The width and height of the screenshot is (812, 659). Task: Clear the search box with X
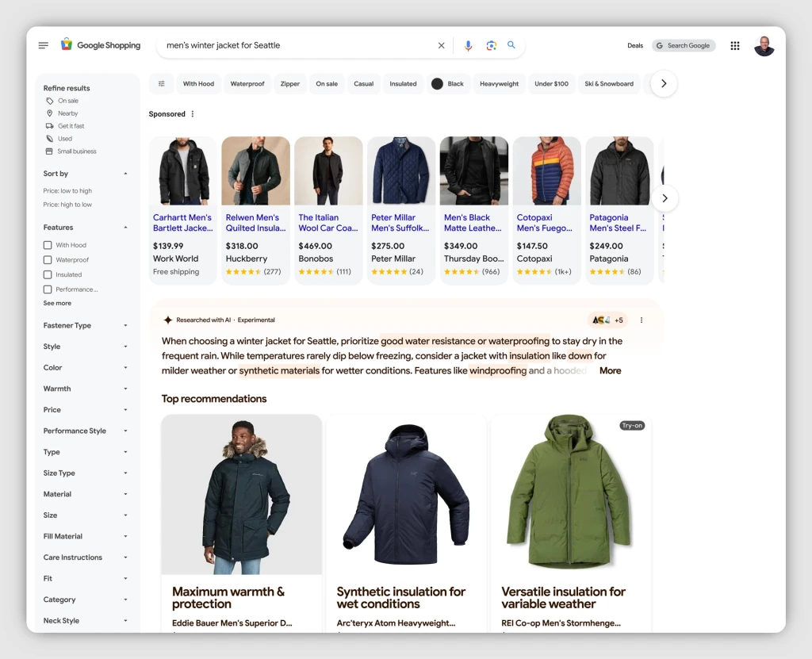(441, 45)
